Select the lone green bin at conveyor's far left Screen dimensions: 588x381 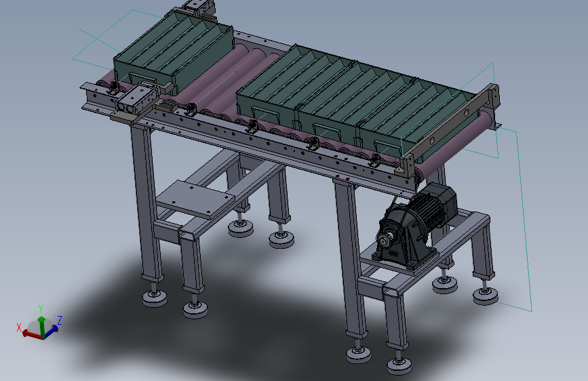click(173, 52)
